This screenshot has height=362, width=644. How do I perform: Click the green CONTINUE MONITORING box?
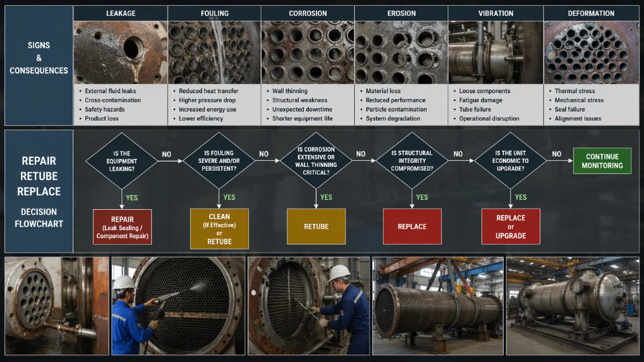[602, 161]
